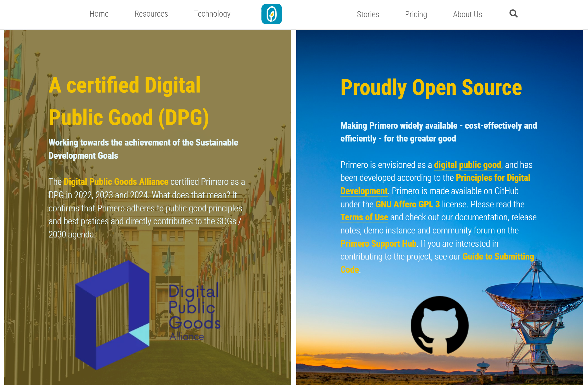Click the A certified Digital Public Good heading
This screenshot has height=385, width=588.
[129, 101]
